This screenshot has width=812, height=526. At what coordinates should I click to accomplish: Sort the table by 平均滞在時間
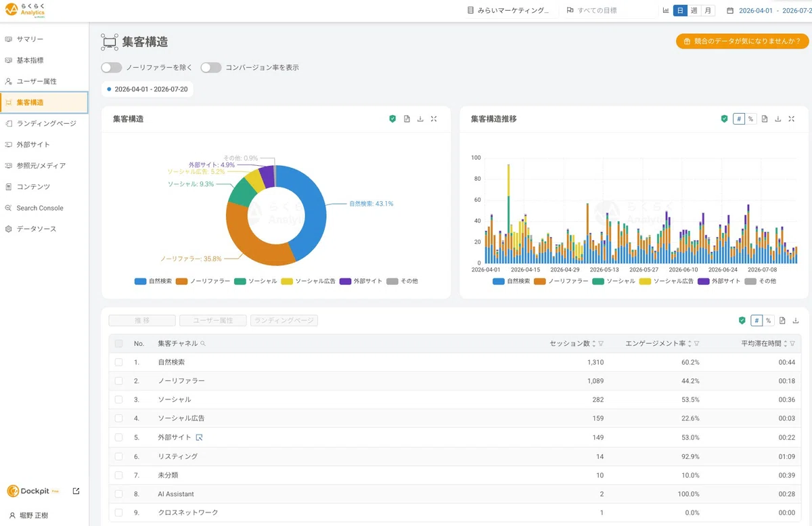[786, 344]
